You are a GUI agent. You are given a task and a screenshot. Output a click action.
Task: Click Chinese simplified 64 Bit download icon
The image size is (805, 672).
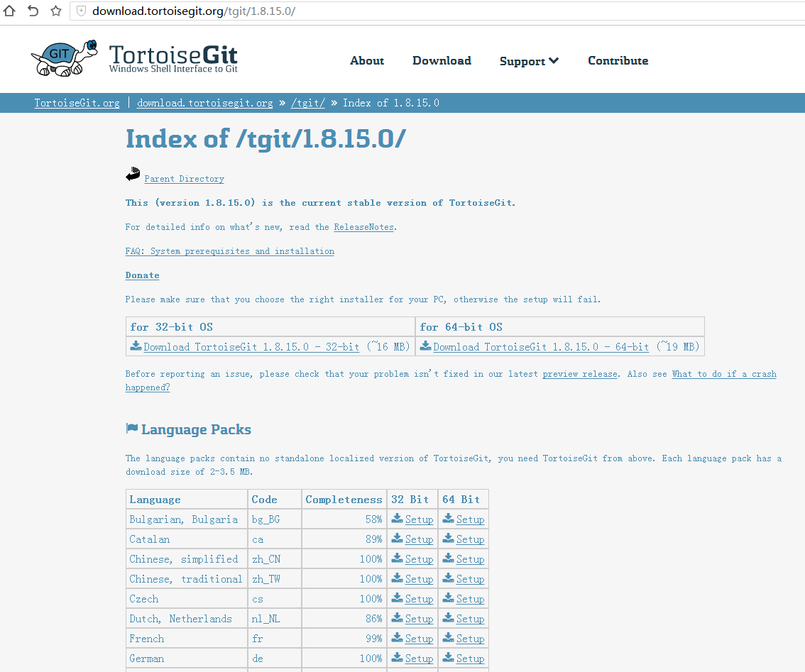[448, 558]
